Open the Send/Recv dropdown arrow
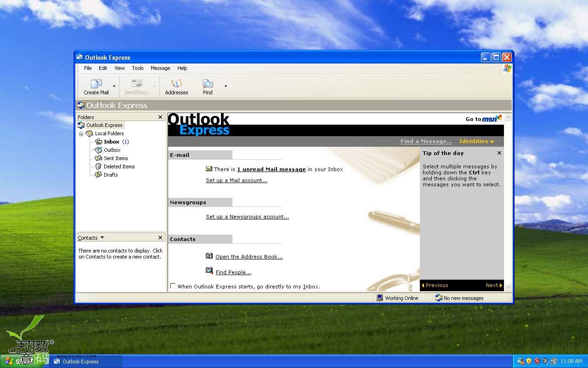The image size is (588, 368). (154, 86)
